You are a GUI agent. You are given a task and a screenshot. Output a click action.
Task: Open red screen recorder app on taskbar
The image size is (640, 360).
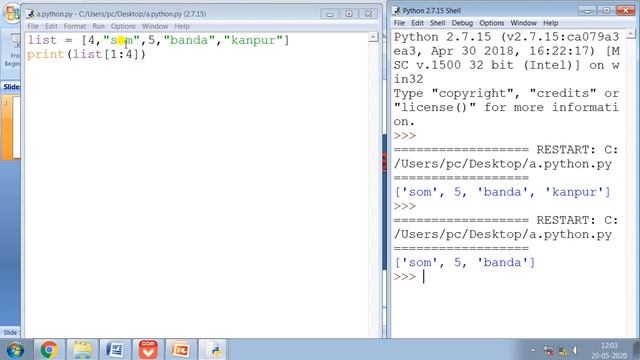tap(148, 350)
